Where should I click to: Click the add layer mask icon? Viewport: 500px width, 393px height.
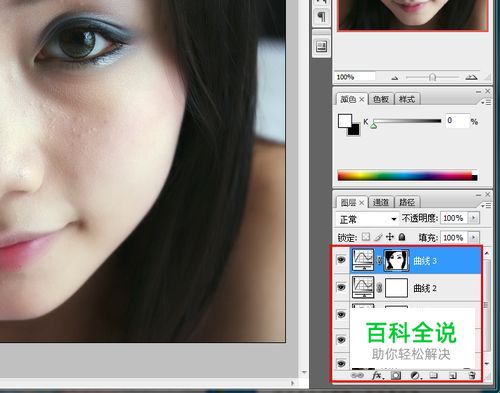[x=396, y=375]
